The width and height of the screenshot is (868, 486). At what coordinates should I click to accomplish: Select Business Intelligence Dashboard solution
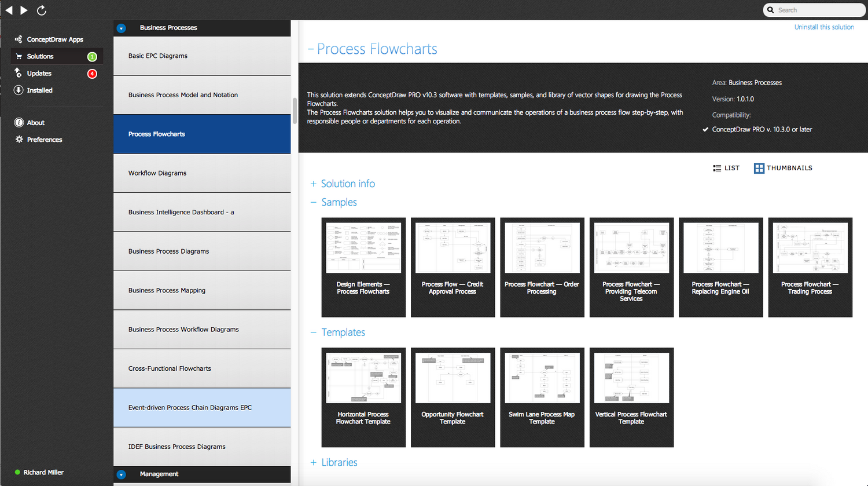point(202,212)
